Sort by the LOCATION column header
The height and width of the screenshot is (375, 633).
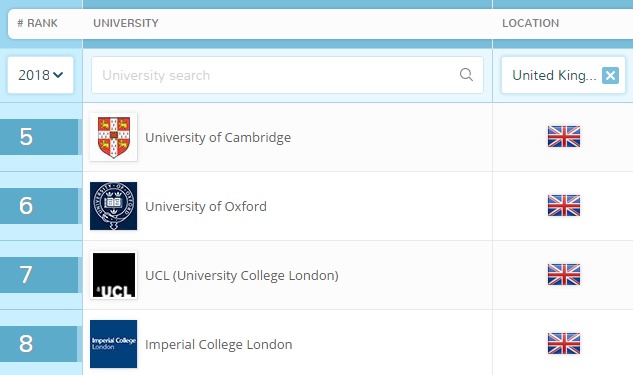click(530, 23)
